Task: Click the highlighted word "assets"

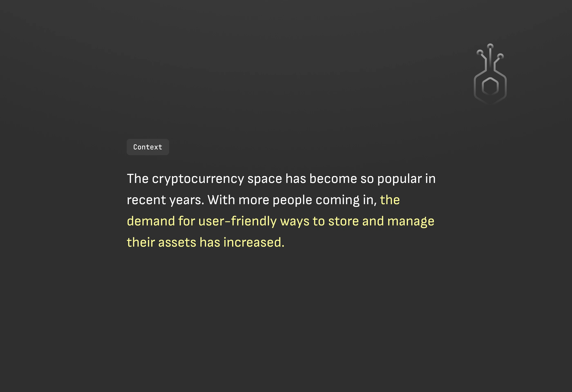Action: (x=177, y=243)
